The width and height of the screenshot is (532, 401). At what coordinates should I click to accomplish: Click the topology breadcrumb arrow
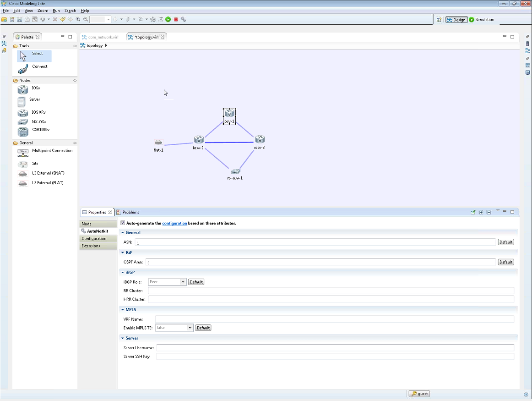pos(106,45)
